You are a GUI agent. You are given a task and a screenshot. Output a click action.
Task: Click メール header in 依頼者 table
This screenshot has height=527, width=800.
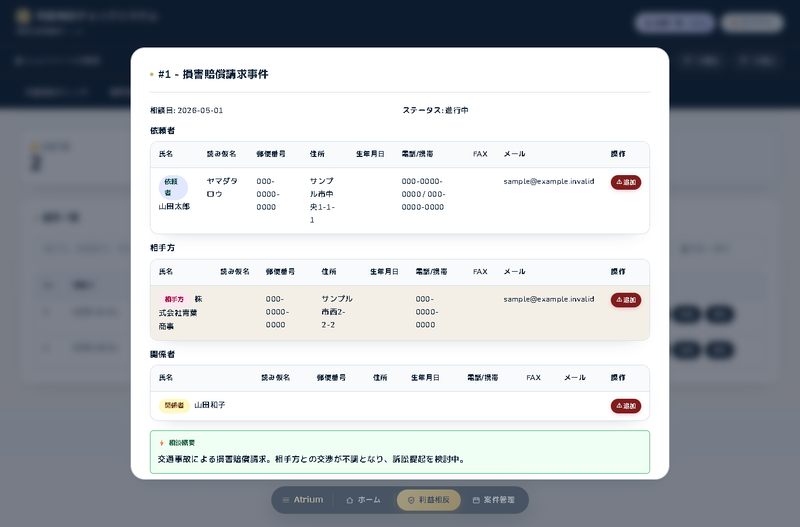pos(514,154)
